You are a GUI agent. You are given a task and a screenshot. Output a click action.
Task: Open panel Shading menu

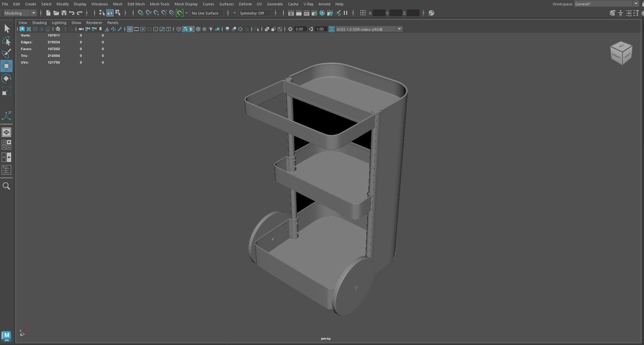(39, 23)
